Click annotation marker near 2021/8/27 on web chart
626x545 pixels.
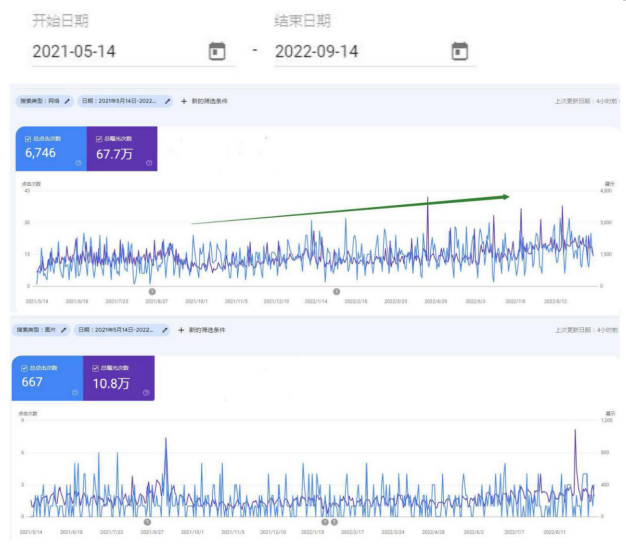pyautogui.click(x=152, y=292)
